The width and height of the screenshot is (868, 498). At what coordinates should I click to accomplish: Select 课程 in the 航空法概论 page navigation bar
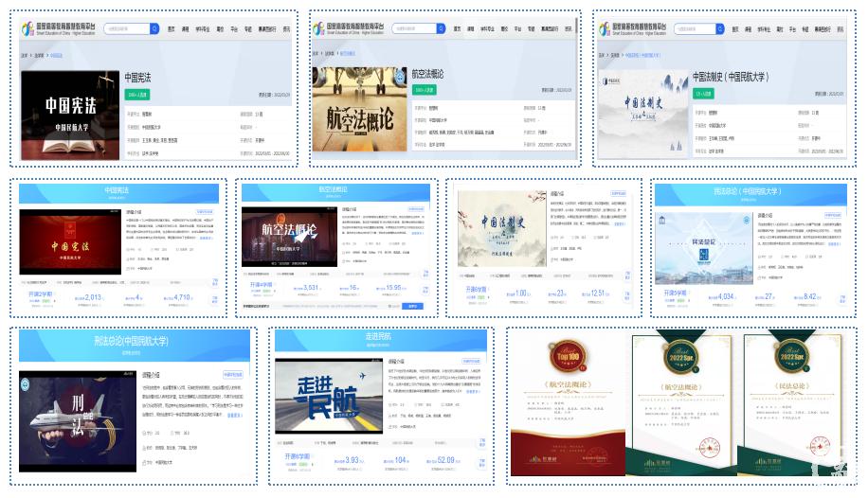(x=473, y=29)
